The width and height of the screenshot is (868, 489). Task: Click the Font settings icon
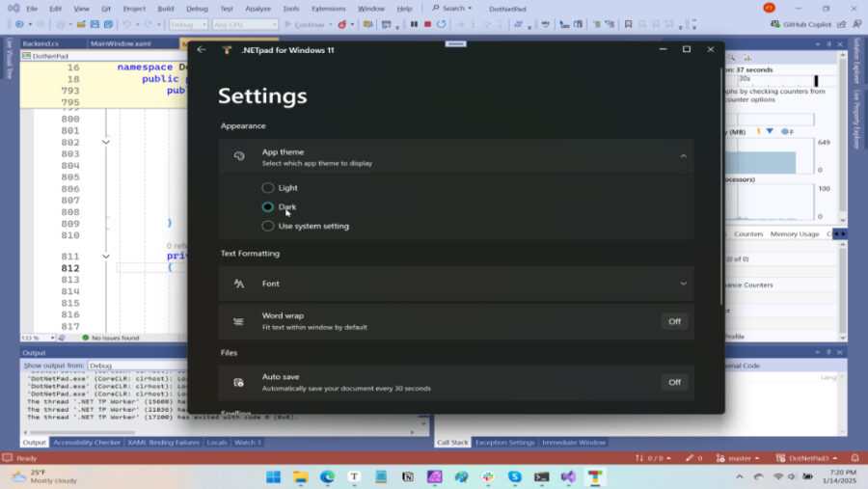[239, 284]
